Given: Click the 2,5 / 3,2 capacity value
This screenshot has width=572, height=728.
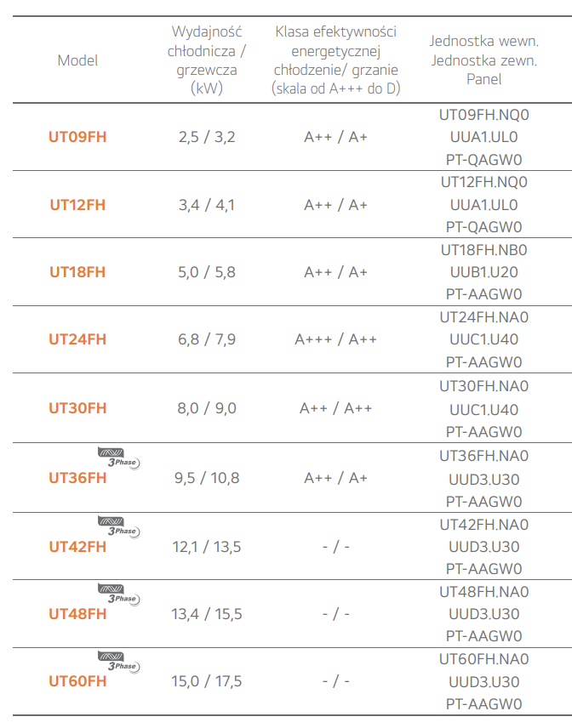Looking at the screenshot, I should click(x=207, y=137).
